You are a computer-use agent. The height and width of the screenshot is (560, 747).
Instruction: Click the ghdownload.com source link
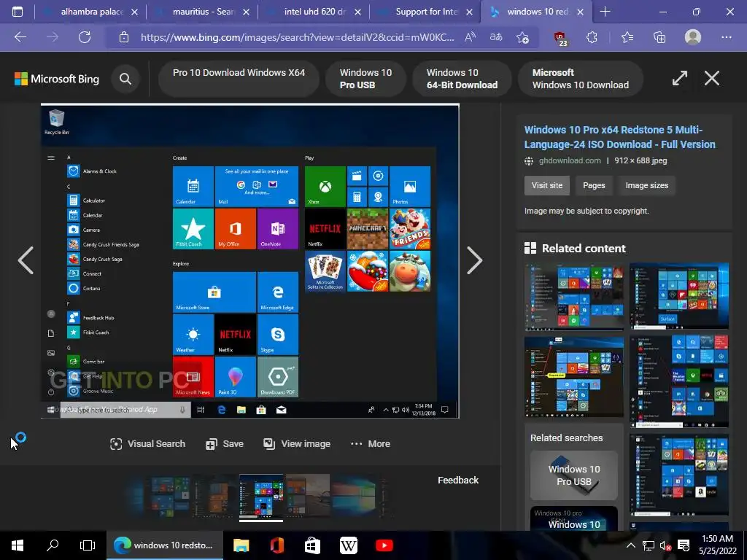point(570,160)
